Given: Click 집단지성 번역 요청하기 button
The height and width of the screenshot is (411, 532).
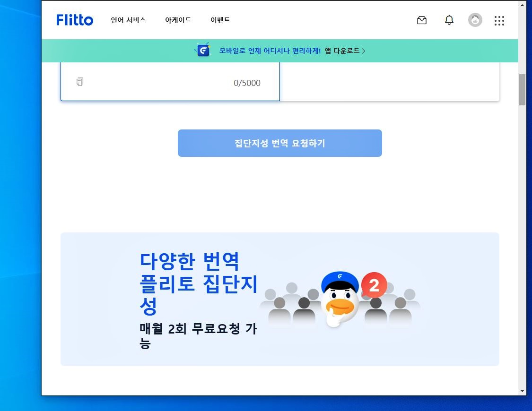Looking at the screenshot, I should pyautogui.click(x=280, y=143).
